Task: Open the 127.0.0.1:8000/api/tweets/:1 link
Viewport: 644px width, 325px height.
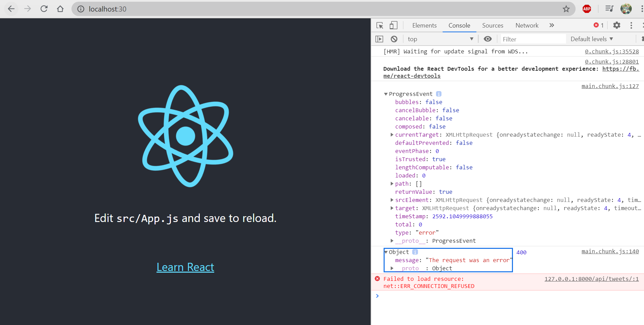Action: [592, 279]
